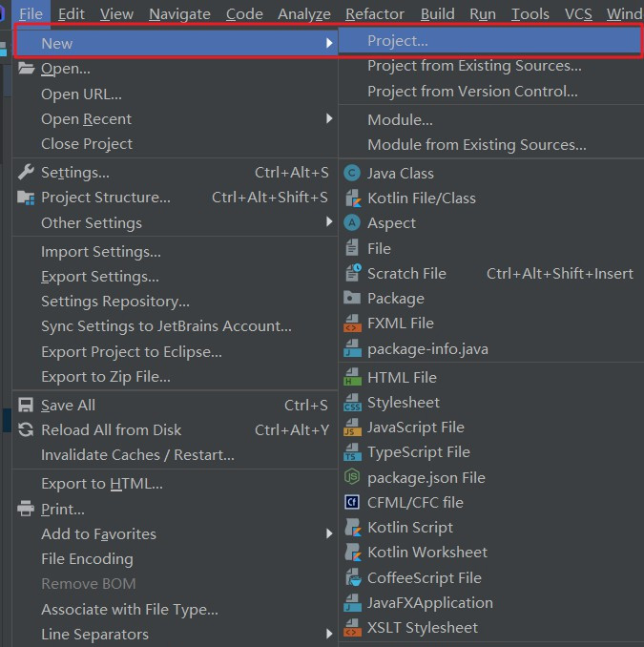The width and height of the screenshot is (644, 647).
Task: Click the Settings wrench icon
Action: coord(26,173)
